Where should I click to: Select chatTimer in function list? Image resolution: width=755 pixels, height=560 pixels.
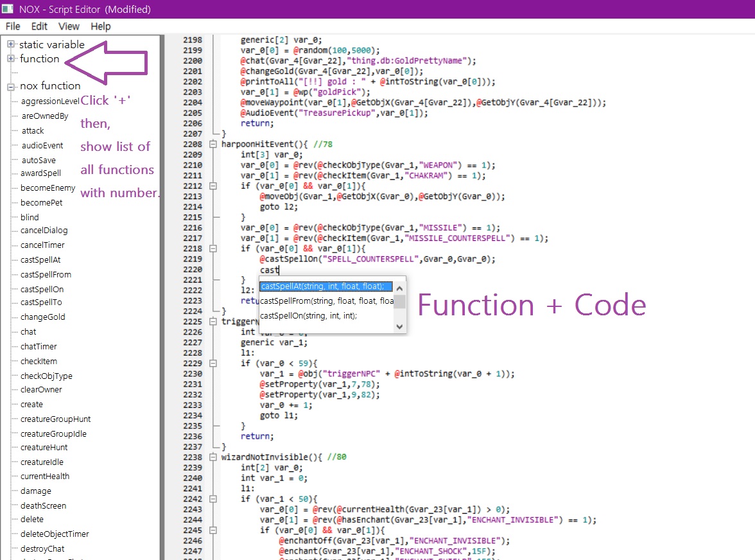coord(39,347)
